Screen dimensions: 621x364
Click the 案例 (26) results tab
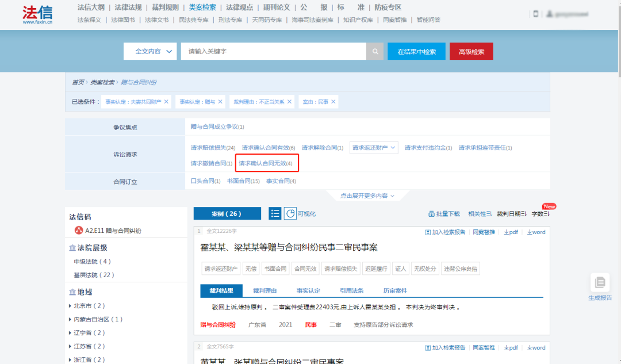click(x=227, y=213)
